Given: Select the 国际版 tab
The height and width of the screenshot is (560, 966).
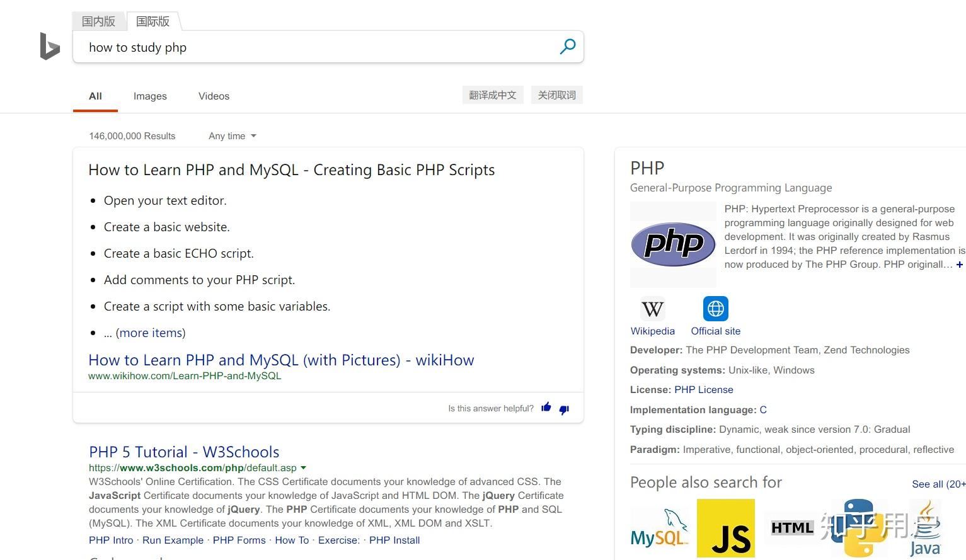Looking at the screenshot, I should point(153,21).
